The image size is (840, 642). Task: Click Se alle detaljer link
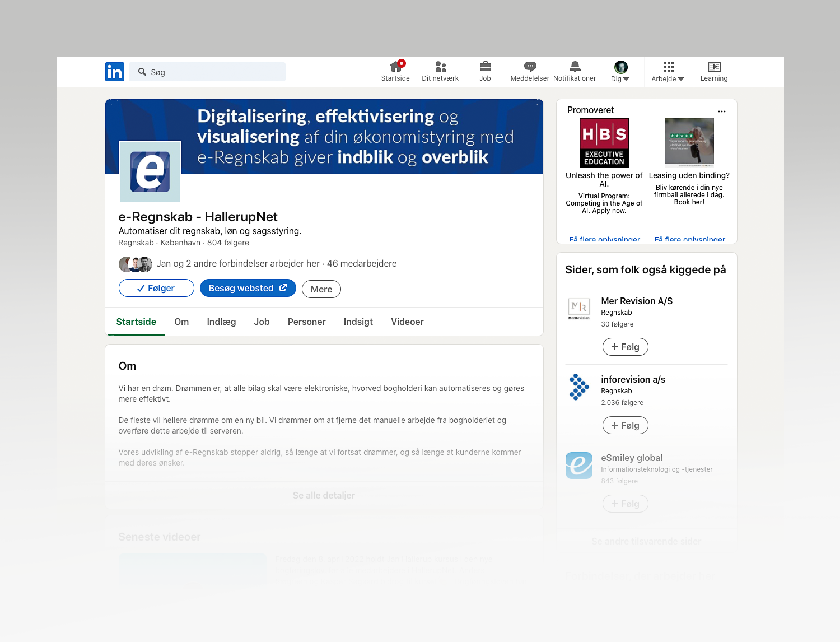324,495
